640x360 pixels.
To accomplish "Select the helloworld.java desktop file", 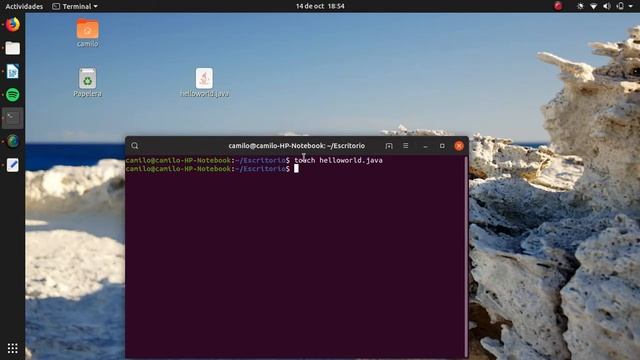I will 204,82.
